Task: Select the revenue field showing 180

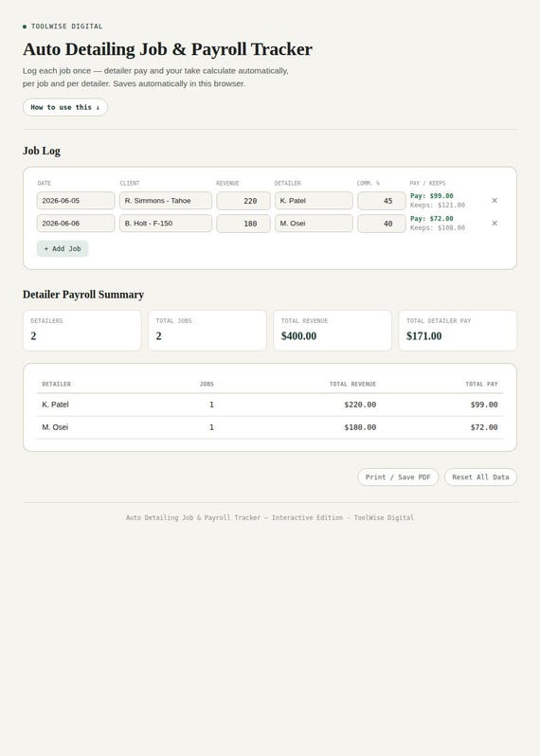Action: [243, 224]
